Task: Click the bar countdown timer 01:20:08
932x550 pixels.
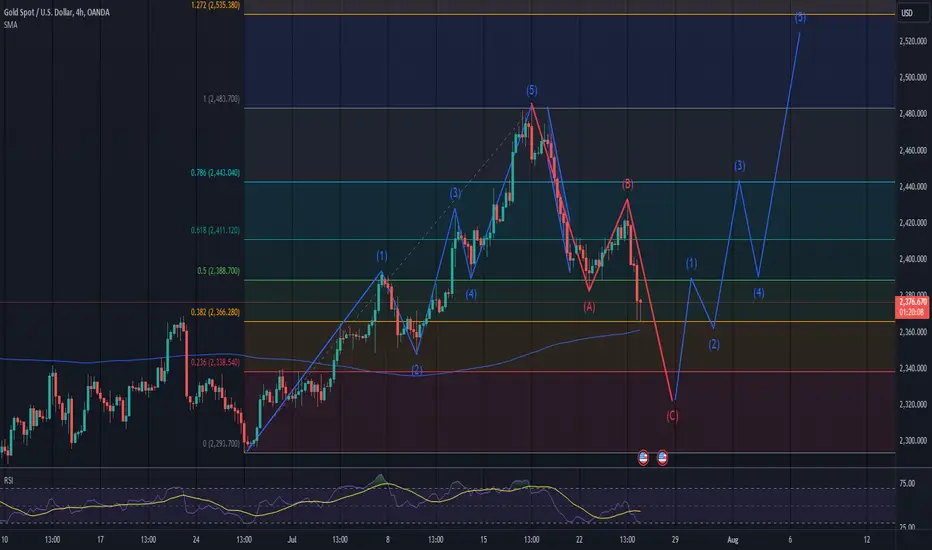Action: 912,312
